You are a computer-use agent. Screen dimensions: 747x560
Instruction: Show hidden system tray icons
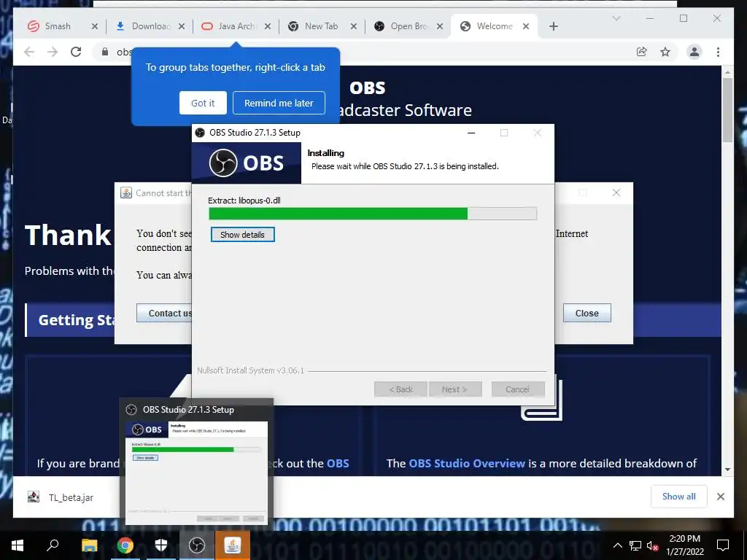(617, 545)
